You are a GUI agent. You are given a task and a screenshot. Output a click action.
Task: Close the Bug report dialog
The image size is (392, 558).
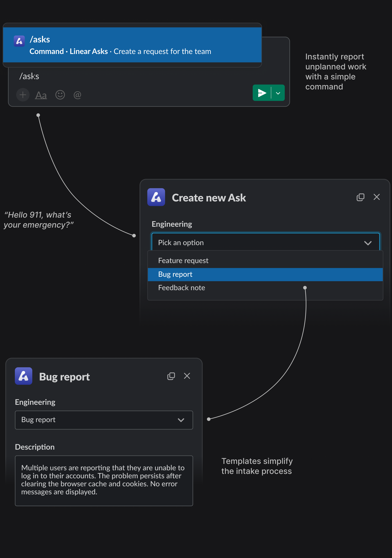[187, 376]
